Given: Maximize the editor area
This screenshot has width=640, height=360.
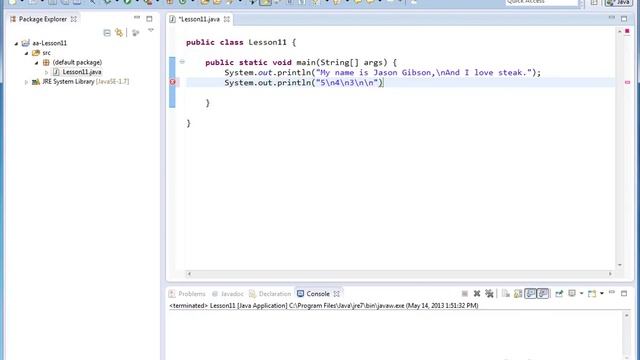Looking at the screenshot, I should click(624, 19).
